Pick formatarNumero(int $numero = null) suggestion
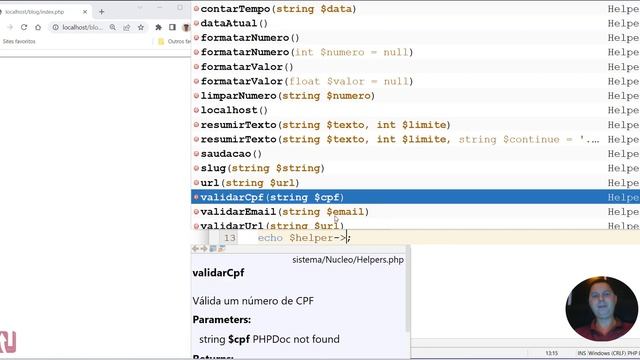This screenshot has height=360, width=640. click(416, 52)
